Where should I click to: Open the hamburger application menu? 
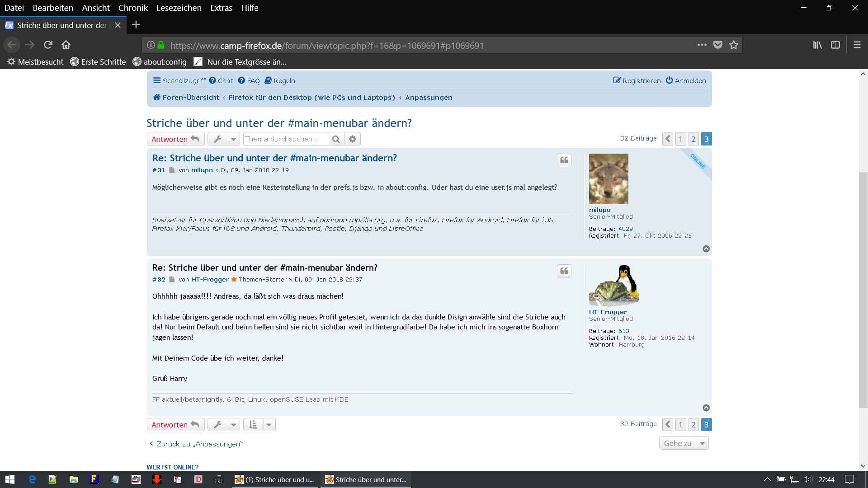click(x=857, y=45)
